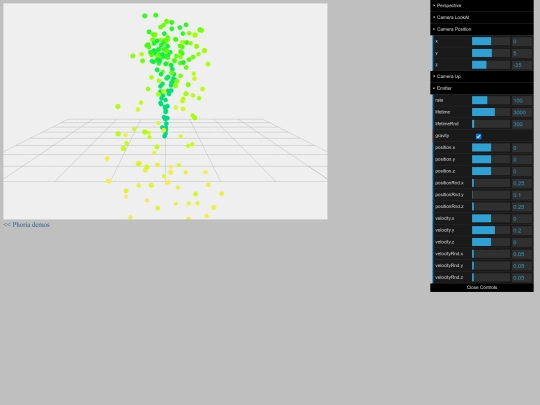Click the lifetime value field showing 3000
The height and width of the screenshot is (405, 540).
tap(522, 112)
